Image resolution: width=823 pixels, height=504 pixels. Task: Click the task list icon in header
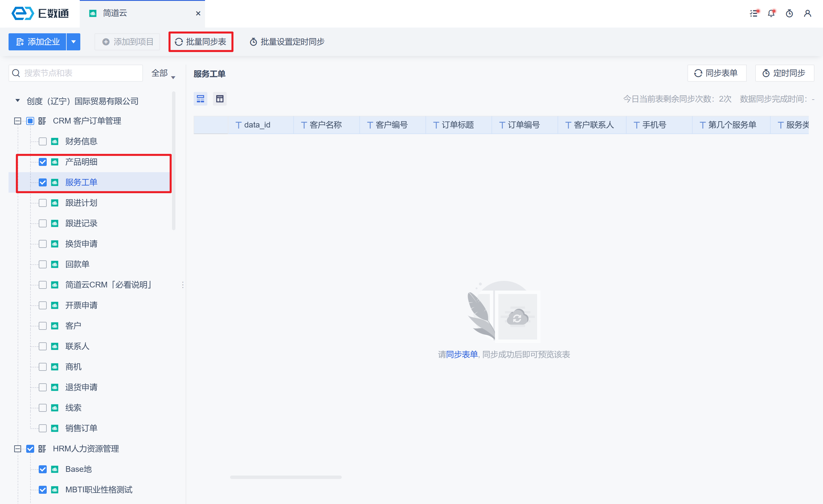(x=754, y=13)
